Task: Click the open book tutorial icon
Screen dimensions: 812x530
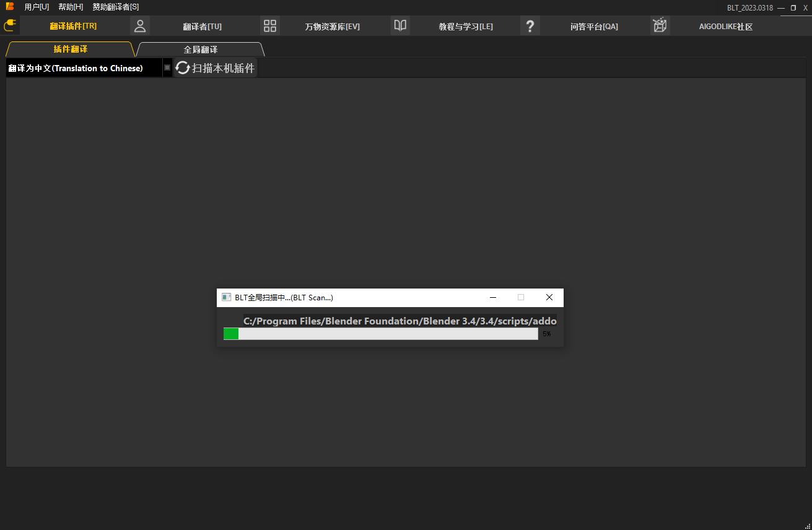Action: click(x=400, y=26)
